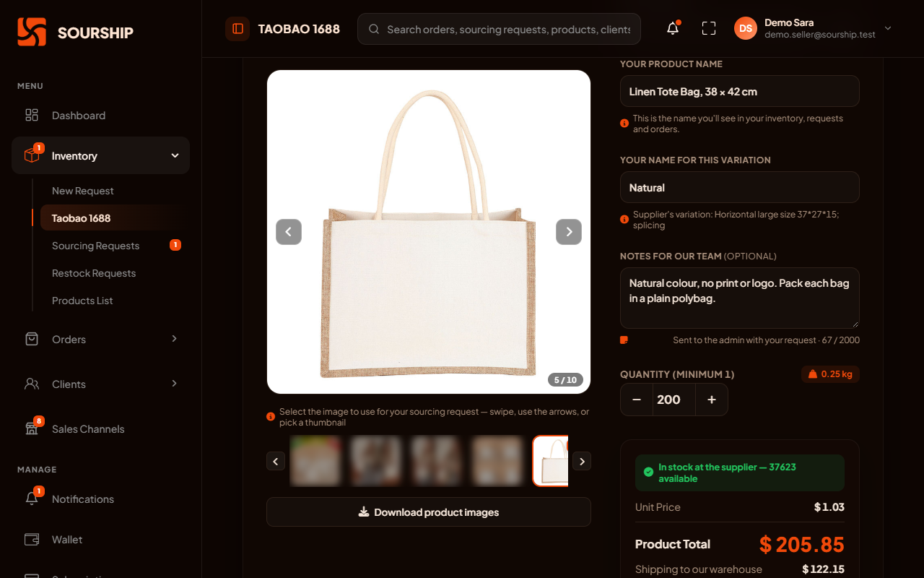Click the Orders shopping bag icon

tap(32, 339)
